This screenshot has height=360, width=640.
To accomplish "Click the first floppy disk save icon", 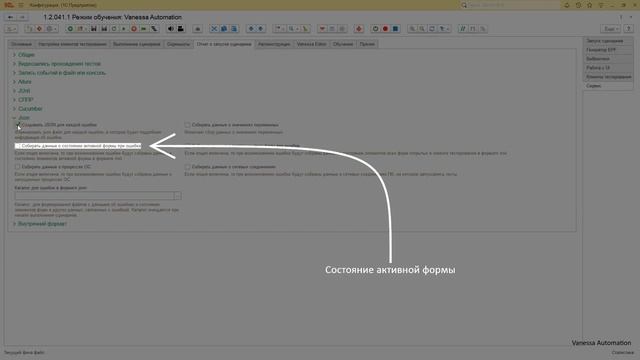I will pos(94,29).
